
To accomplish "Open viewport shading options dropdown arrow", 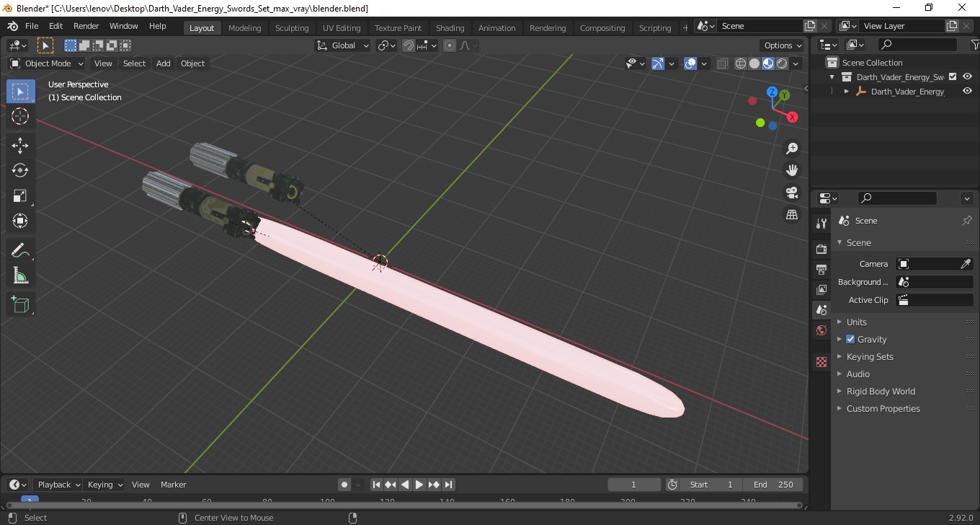I will 796,63.
